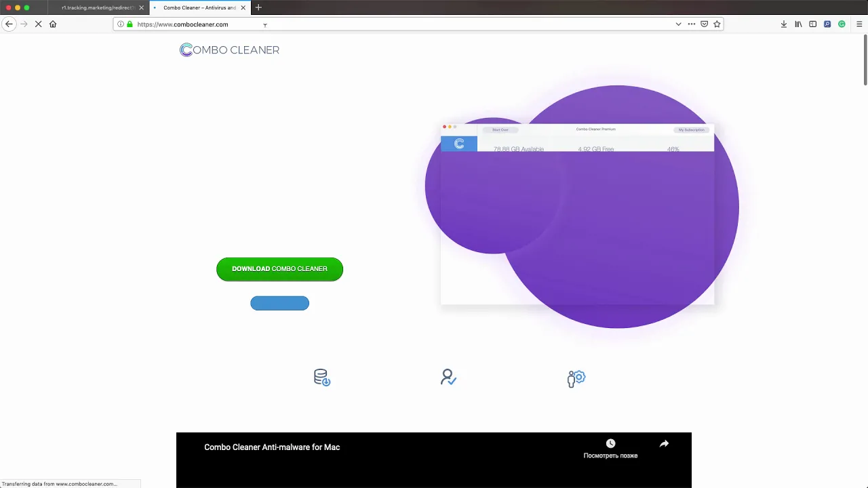868x488 pixels.
Task: Click the Combo Cleaner app screenshot
Action: [x=577, y=213]
